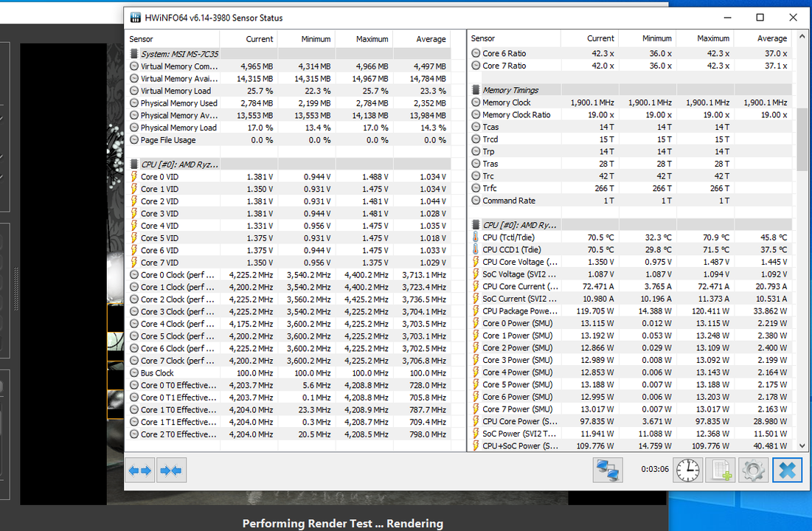Select the CPU Core Power row
The width and height of the screenshot is (812, 531).
tap(630, 421)
